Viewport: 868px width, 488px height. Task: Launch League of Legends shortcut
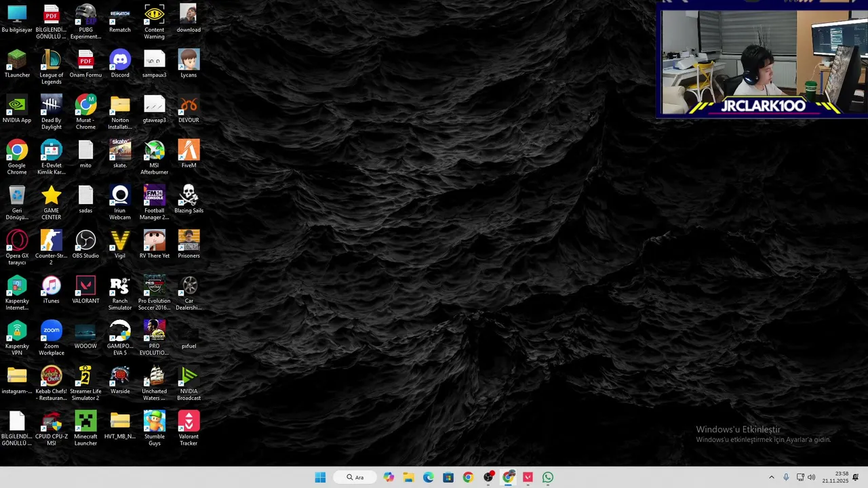51,67
